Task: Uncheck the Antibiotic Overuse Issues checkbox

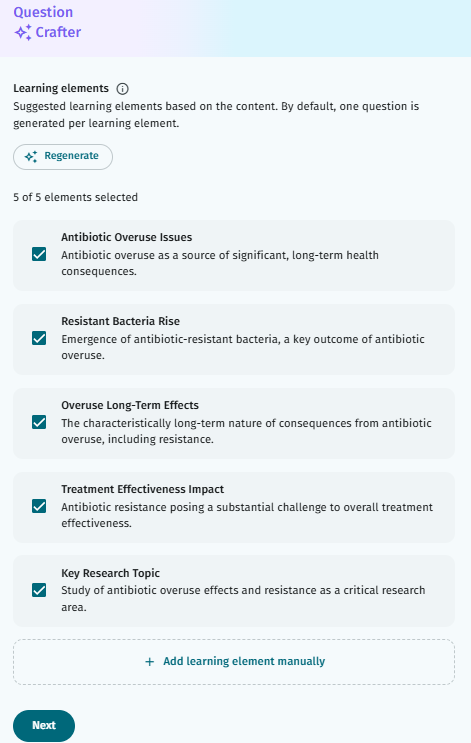Action: tap(39, 254)
